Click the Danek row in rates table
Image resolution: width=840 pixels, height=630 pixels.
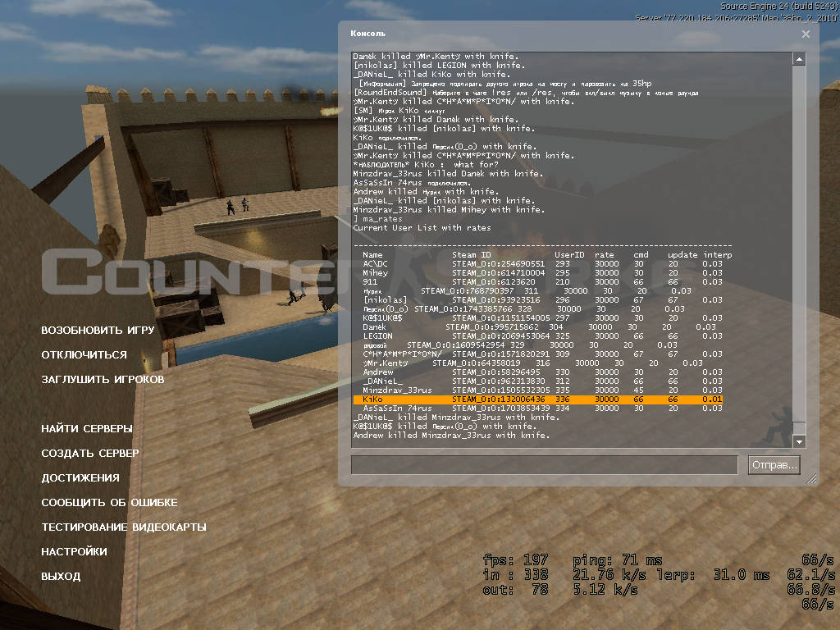539,326
